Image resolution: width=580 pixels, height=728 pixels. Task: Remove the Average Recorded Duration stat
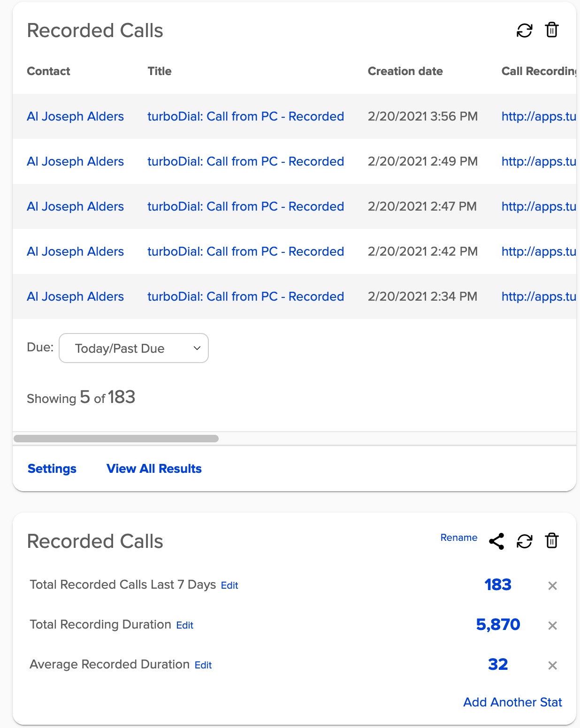(553, 665)
